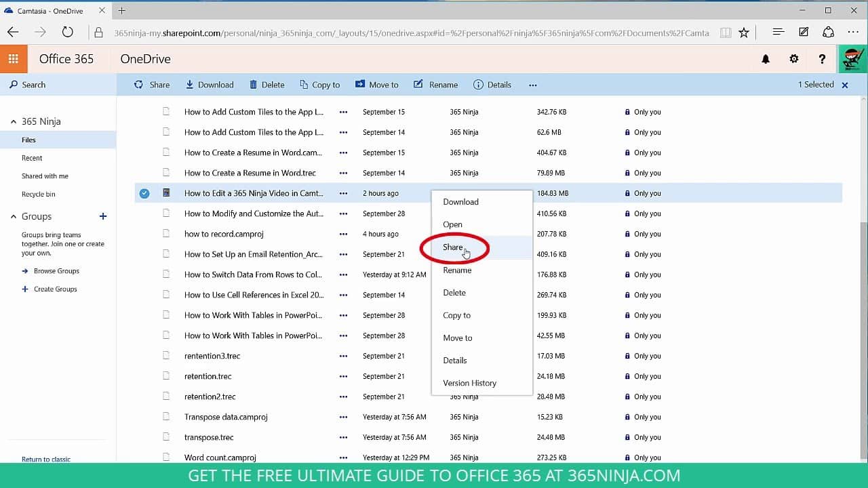Open Shared with me

[45, 176]
